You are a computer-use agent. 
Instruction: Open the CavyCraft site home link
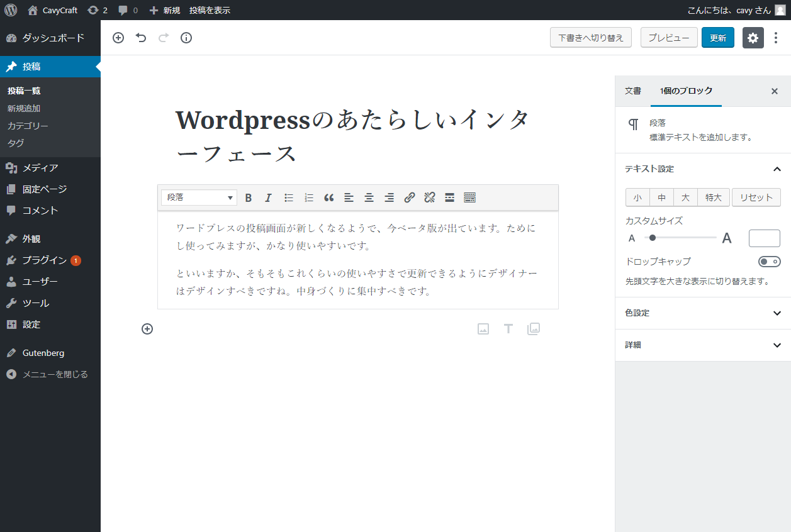pos(53,10)
